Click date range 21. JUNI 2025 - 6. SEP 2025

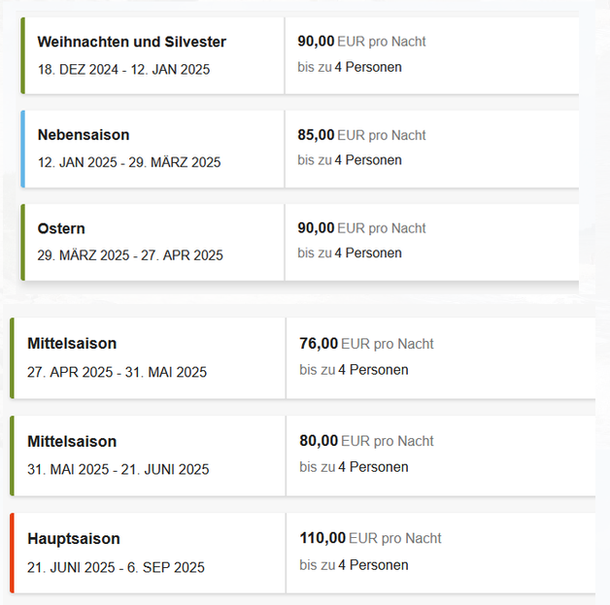point(116,567)
